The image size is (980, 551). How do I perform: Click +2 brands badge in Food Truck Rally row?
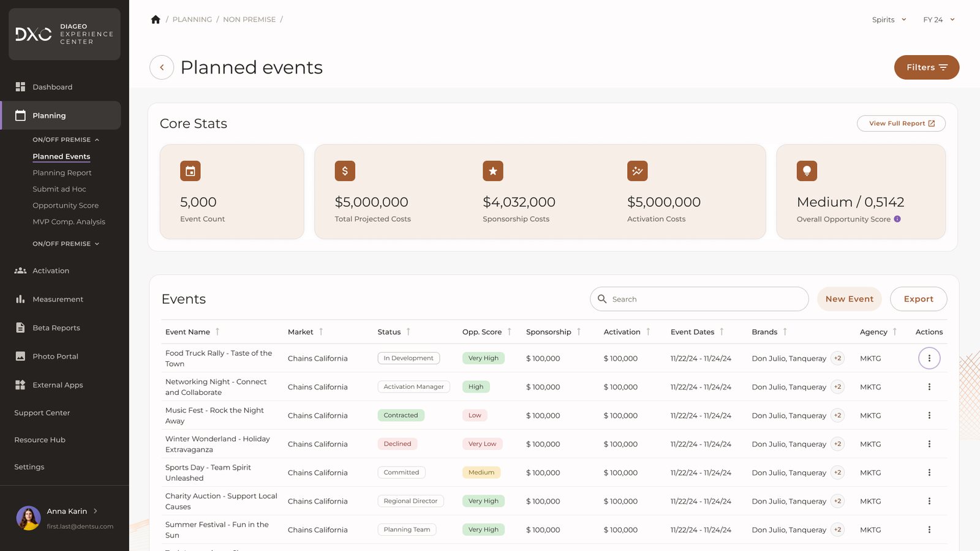coord(838,358)
